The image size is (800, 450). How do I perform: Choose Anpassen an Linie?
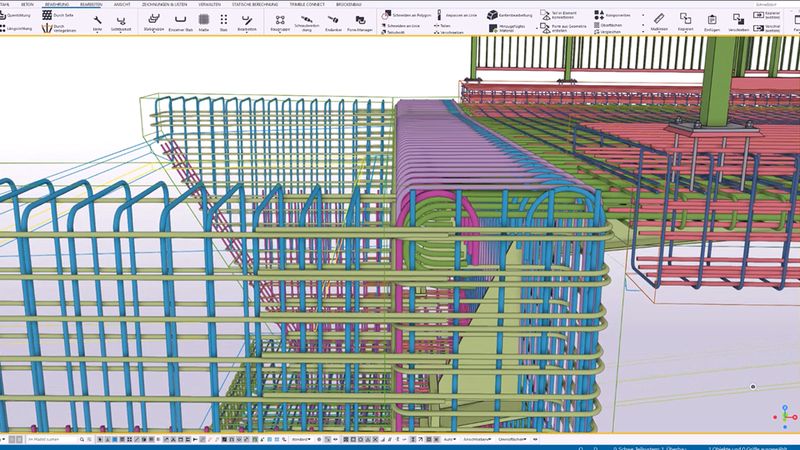point(457,15)
